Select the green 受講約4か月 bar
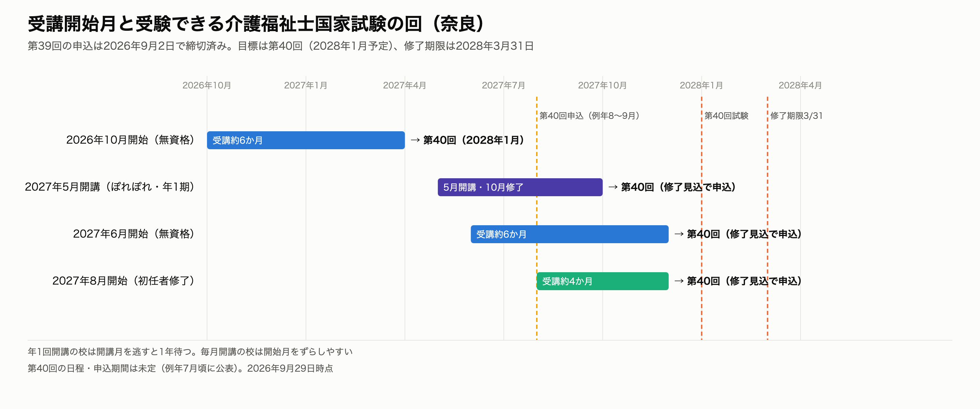This screenshot has width=980, height=409. 602,280
